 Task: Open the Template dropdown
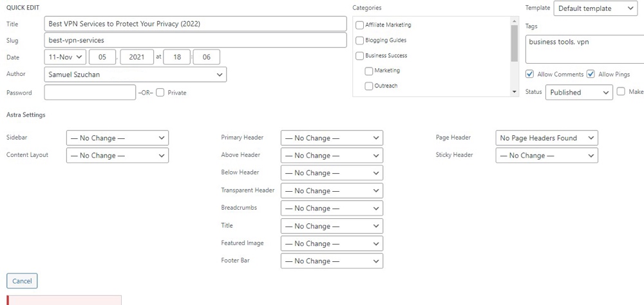click(x=595, y=8)
